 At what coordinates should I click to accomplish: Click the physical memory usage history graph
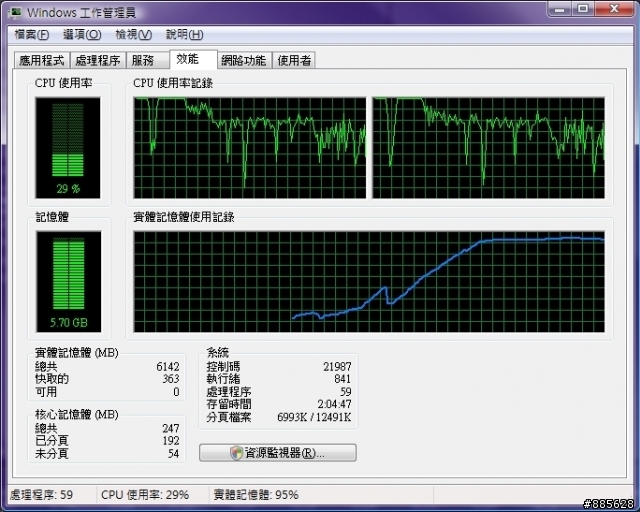click(x=369, y=282)
